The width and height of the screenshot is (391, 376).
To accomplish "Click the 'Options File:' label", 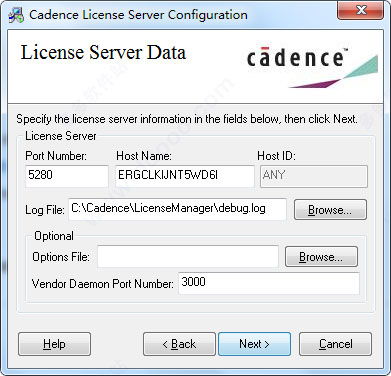I will (61, 257).
